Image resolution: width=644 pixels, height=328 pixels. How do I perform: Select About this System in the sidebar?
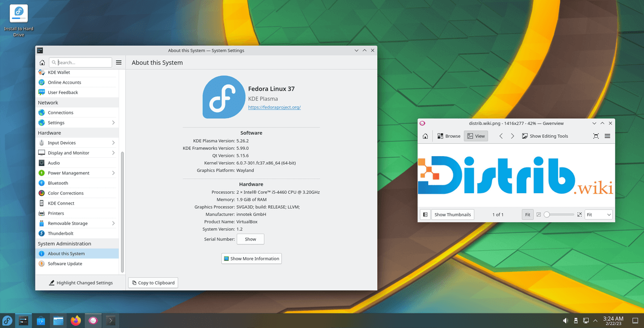click(77, 253)
